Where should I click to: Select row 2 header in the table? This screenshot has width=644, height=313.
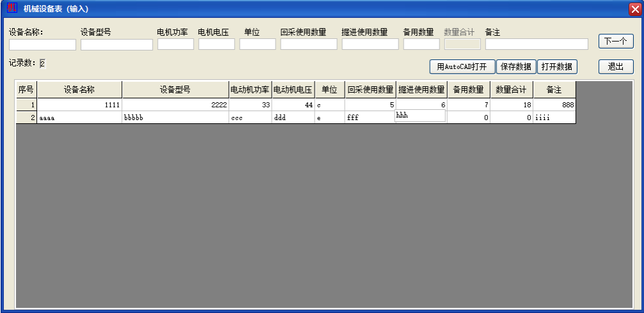click(26, 118)
